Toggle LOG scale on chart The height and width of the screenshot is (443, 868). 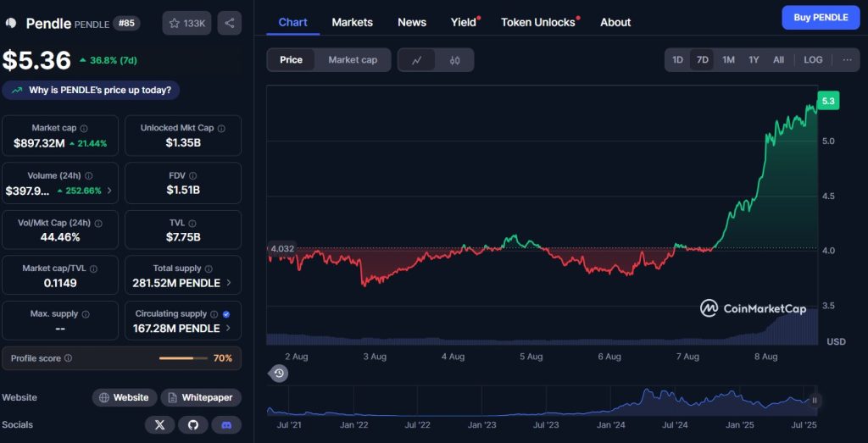point(813,60)
